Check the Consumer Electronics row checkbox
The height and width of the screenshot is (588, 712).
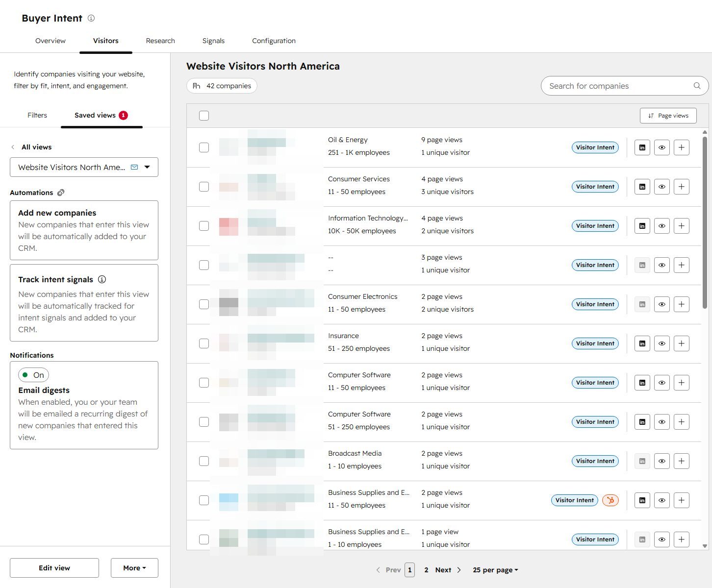pos(204,304)
